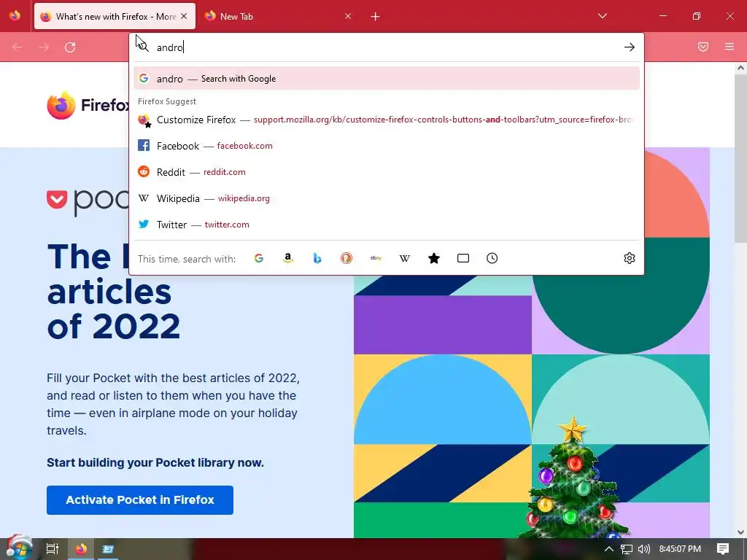This screenshot has width=747, height=560.
Task: Reload the current page
Action: pyautogui.click(x=70, y=47)
